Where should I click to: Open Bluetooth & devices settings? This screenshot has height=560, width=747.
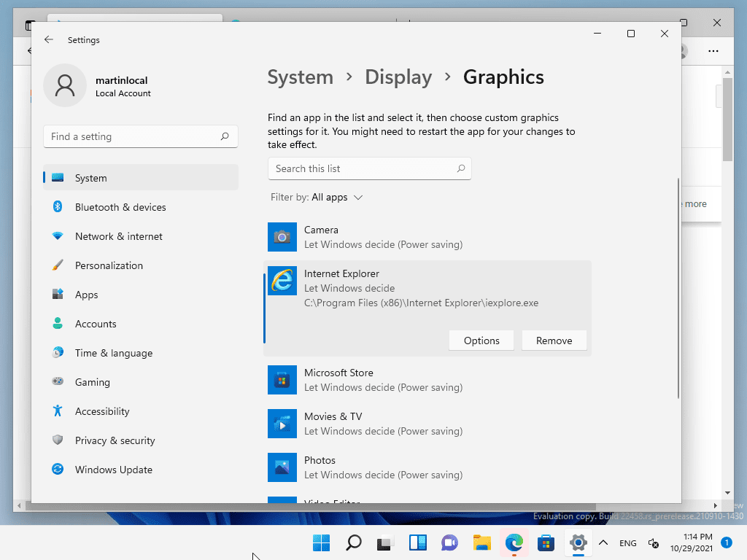tap(120, 207)
